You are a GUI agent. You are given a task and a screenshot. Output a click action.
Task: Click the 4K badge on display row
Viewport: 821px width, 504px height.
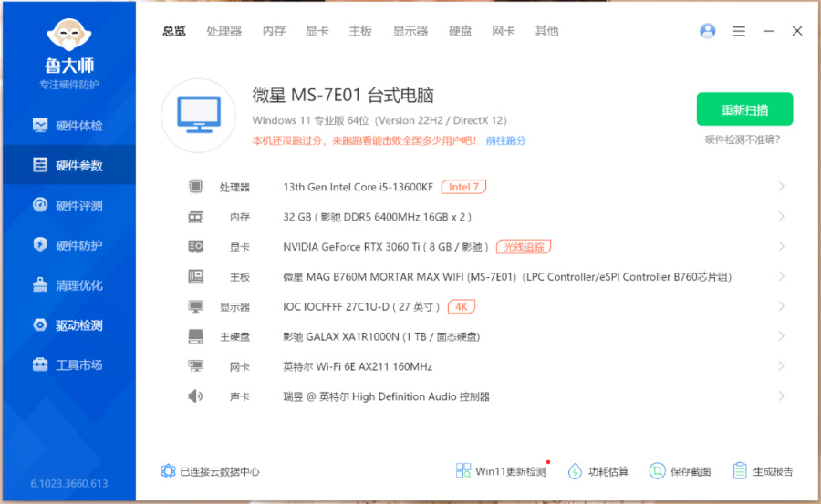click(462, 306)
